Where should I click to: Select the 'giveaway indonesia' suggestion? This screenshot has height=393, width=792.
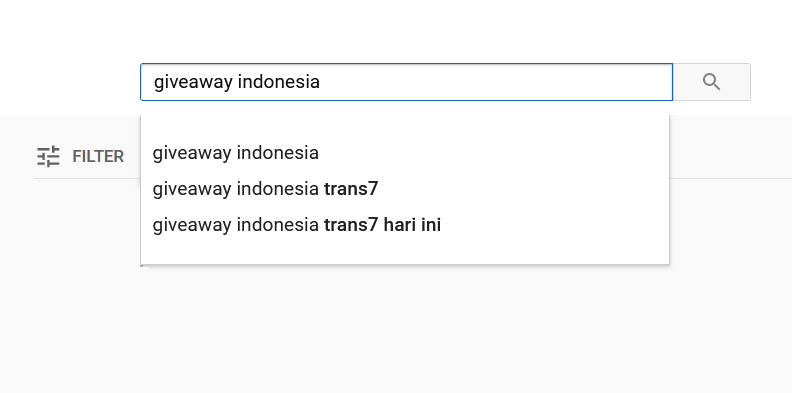(405, 153)
